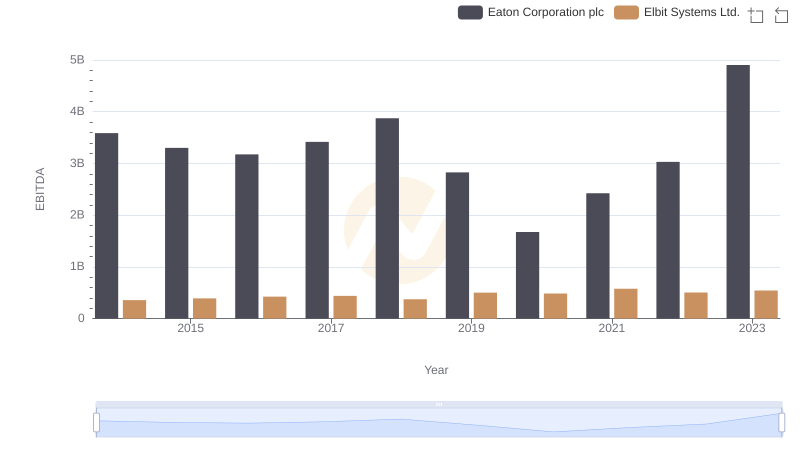Click the 2015 x-axis label

click(190, 328)
